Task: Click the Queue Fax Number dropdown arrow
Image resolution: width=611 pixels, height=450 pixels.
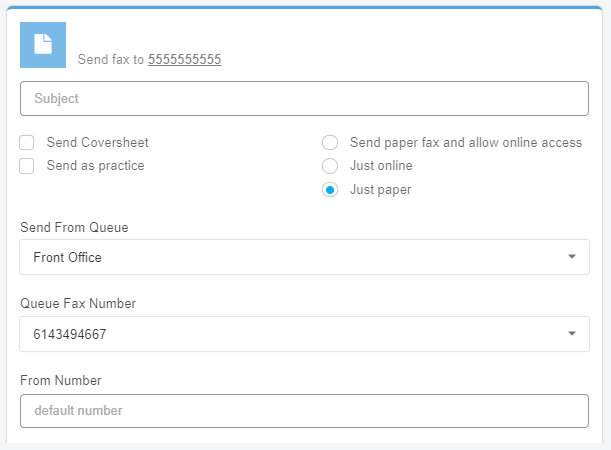Action: tap(572, 334)
